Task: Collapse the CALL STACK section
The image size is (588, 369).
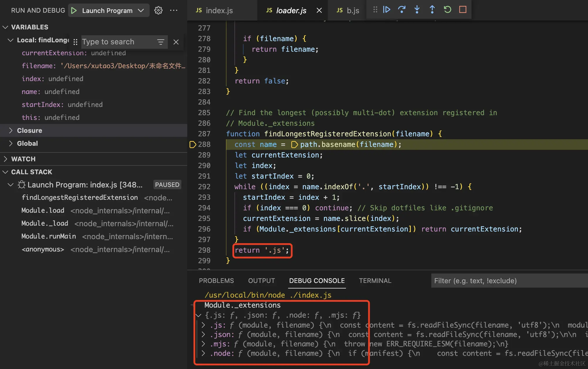Action: point(5,172)
